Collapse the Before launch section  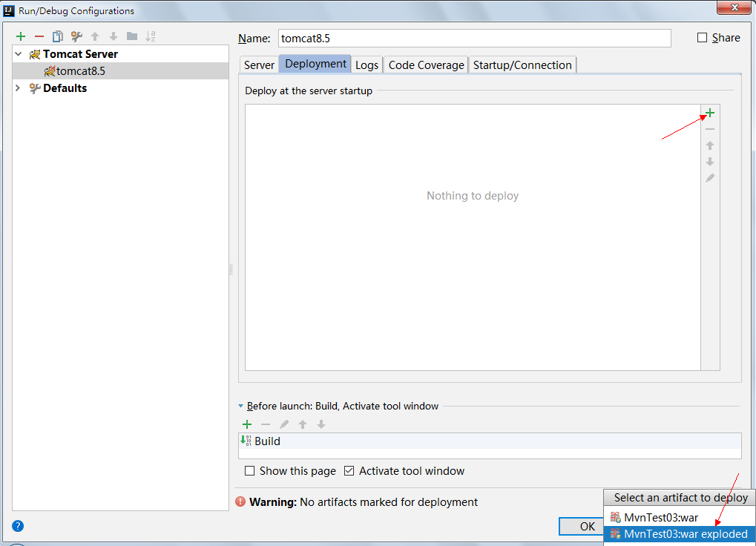coord(240,407)
